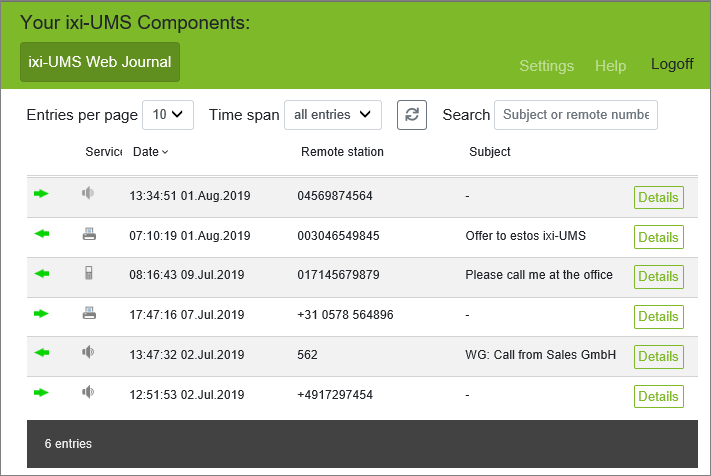Click the speaker icon for +4917297454
The image size is (711, 476).
point(88,393)
